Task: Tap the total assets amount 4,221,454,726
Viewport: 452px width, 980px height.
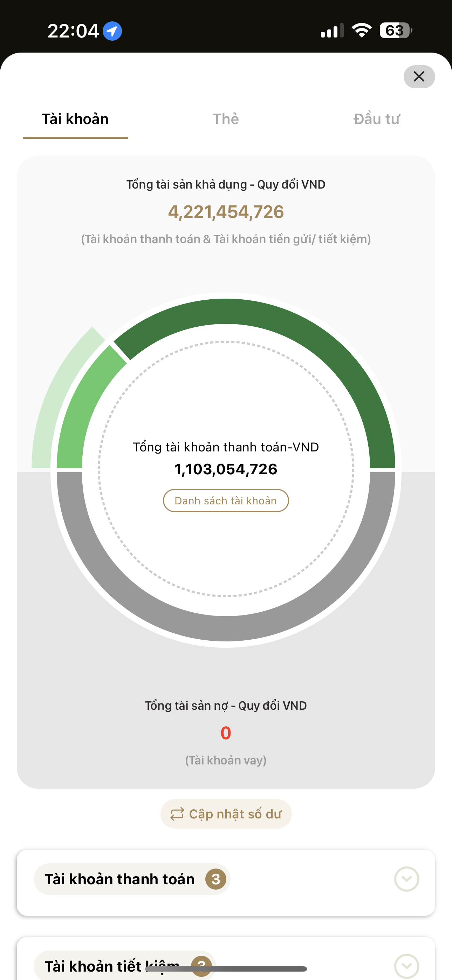Action: pos(226,212)
